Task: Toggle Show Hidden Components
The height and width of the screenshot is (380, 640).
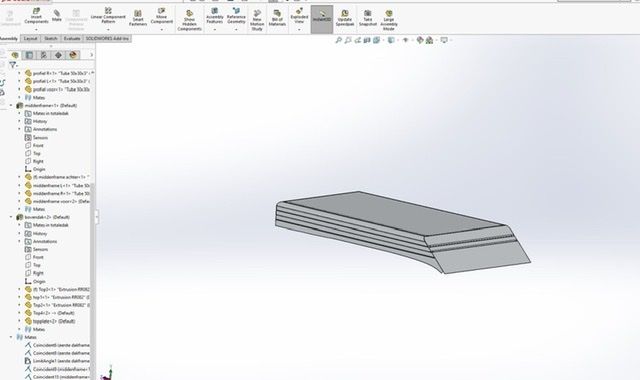Action: click(x=189, y=20)
